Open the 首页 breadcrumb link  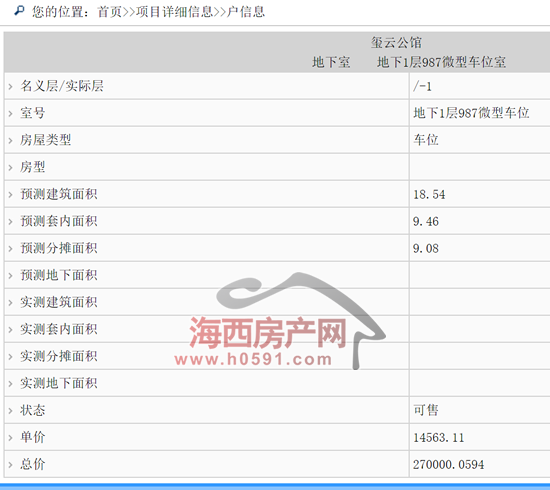click(x=109, y=12)
